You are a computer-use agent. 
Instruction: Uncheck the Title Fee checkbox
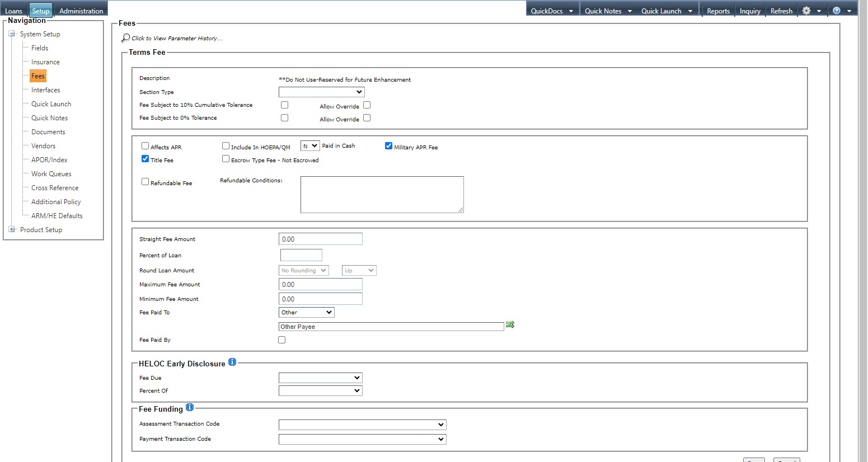[146, 159]
